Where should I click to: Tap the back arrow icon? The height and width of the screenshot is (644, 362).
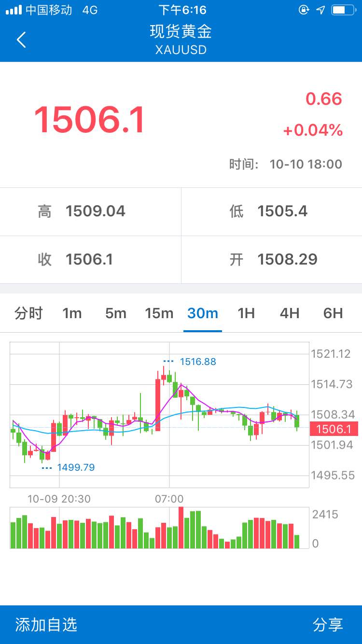[x=21, y=40]
